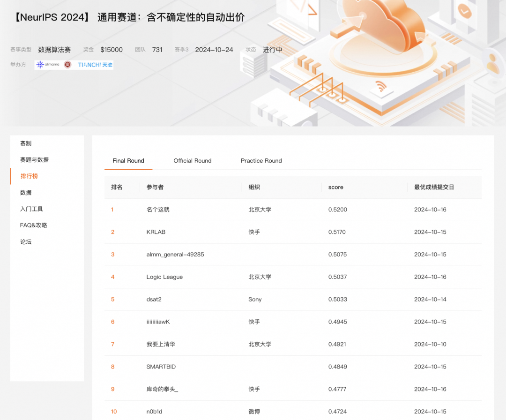Image resolution: width=506 pixels, height=420 pixels.
Task: Select 排行榜 in the sidebar
Action: [x=29, y=176]
